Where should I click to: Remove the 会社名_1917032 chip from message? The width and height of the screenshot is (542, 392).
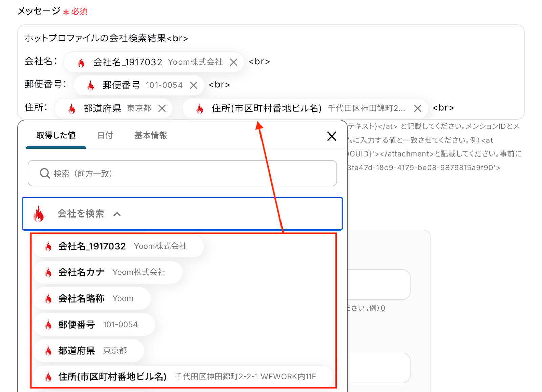233,62
